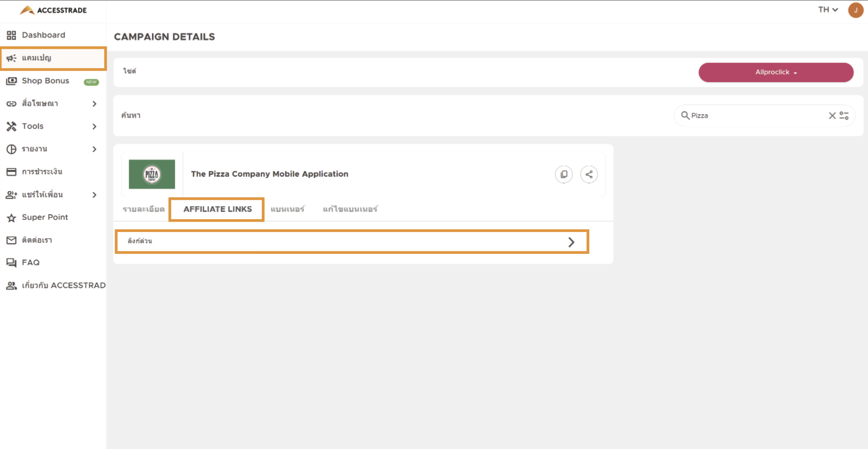The image size is (868, 449).
Task: Clear the Pizza search text
Action: [832, 116]
